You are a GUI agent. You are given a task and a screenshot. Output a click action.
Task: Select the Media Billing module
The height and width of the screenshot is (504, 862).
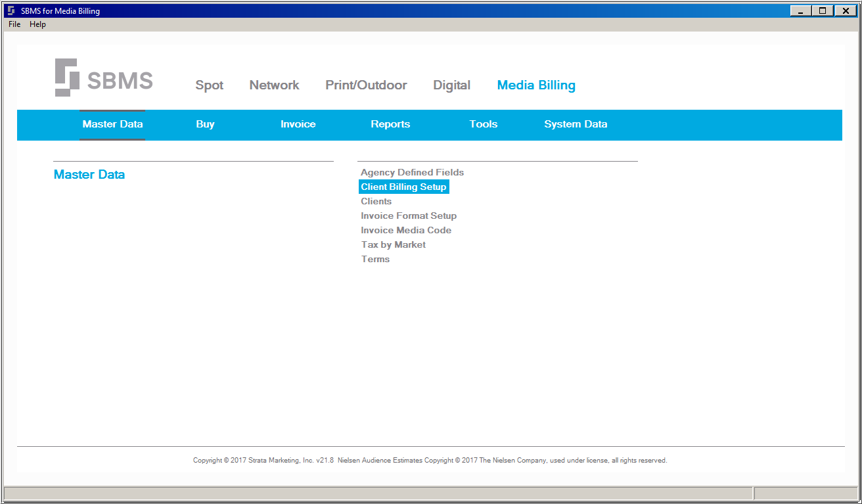coord(536,85)
